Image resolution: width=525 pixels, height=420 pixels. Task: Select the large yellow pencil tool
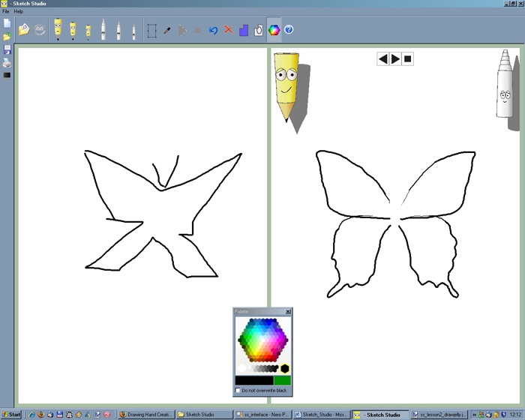(58, 28)
